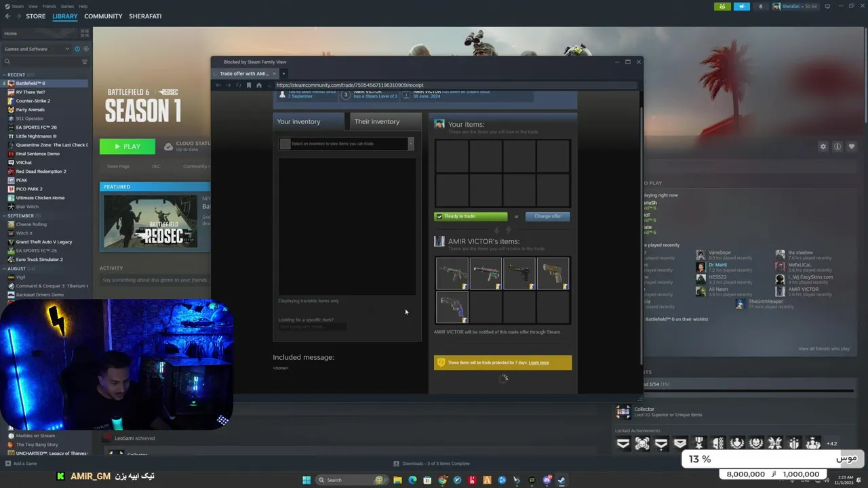The image size is (868, 488).
Task: Click the green PLAY button
Action: click(x=127, y=146)
